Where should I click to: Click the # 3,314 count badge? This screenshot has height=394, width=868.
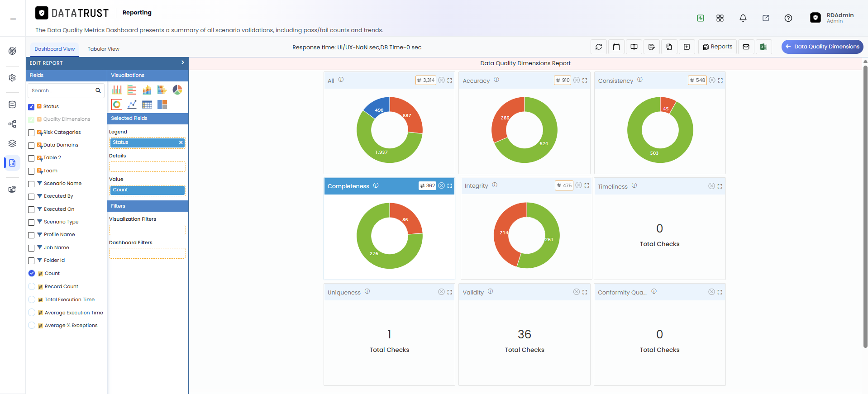pos(426,81)
